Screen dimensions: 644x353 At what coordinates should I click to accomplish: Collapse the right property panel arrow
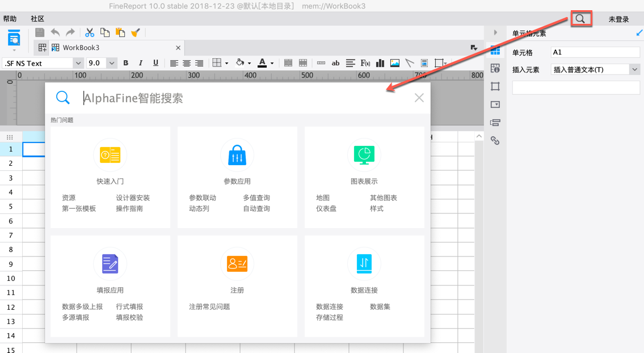[x=495, y=32]
